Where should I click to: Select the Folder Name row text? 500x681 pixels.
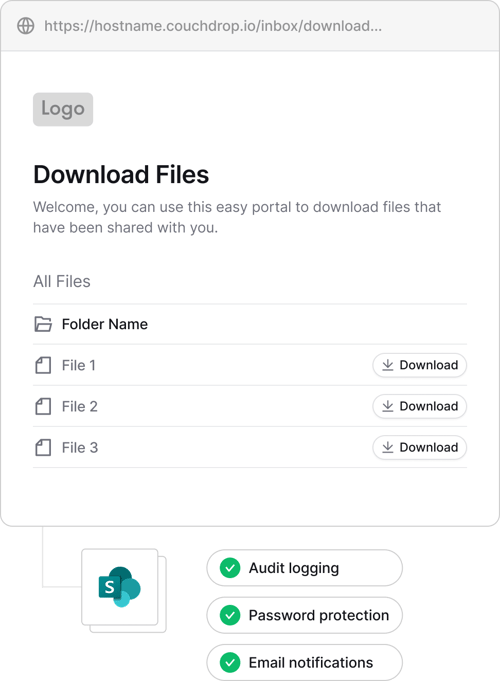(x=105, y=324)
